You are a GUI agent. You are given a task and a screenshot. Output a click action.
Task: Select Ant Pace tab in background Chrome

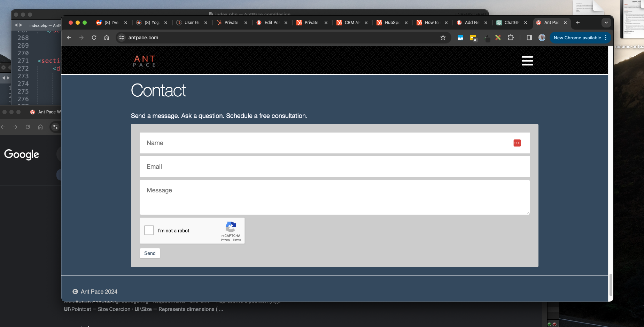[x=45, y=112]
